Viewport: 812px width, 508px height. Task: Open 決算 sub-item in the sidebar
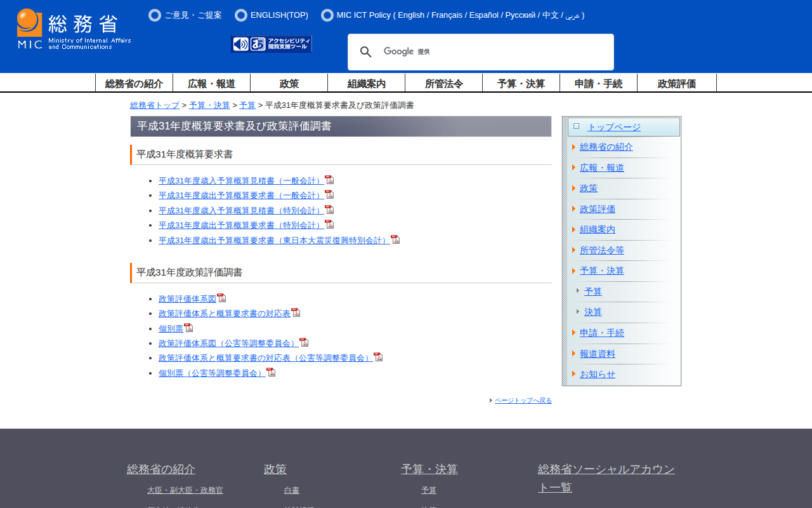click(593, 312)
